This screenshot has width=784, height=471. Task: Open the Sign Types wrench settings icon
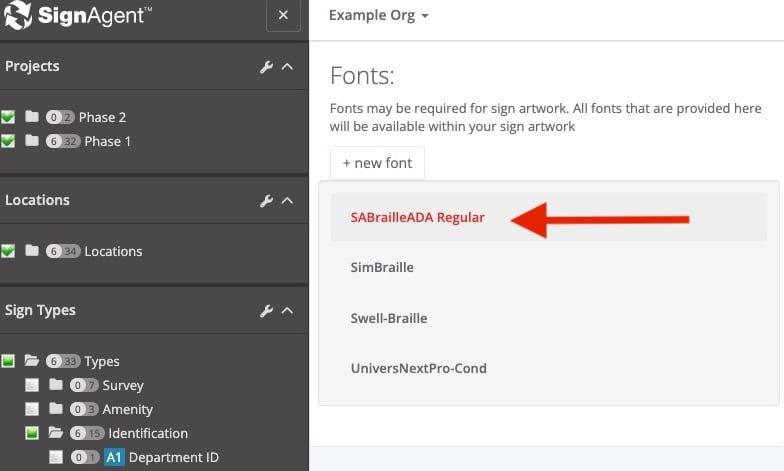[266, 311]
